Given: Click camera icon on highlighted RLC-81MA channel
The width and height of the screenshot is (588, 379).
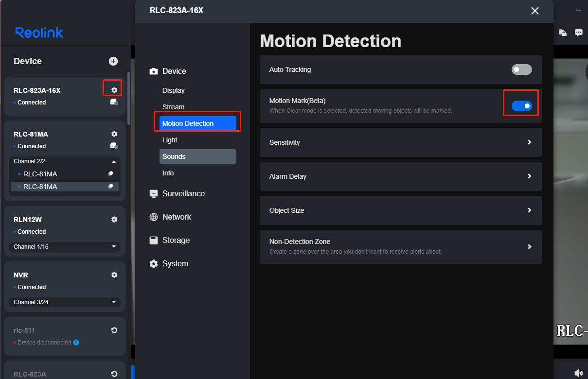Looking at the screenshot, I should [111, 186].
